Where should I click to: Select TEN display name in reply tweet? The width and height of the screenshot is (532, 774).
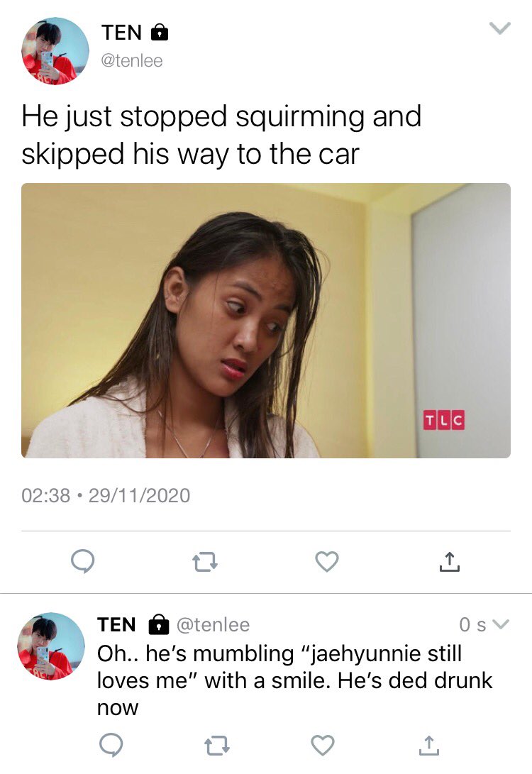(116, 624)
